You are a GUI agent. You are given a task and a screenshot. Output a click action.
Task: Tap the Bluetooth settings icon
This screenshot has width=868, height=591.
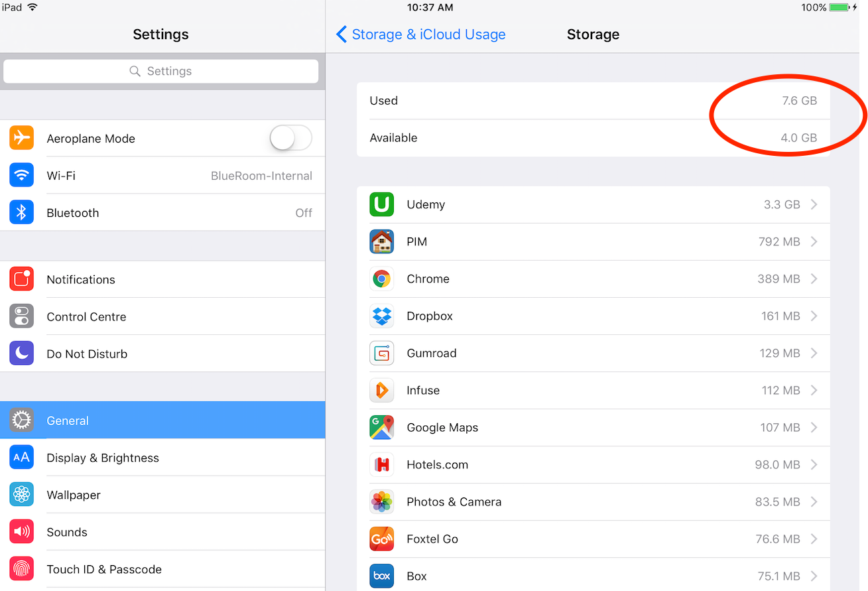point(21,212)
